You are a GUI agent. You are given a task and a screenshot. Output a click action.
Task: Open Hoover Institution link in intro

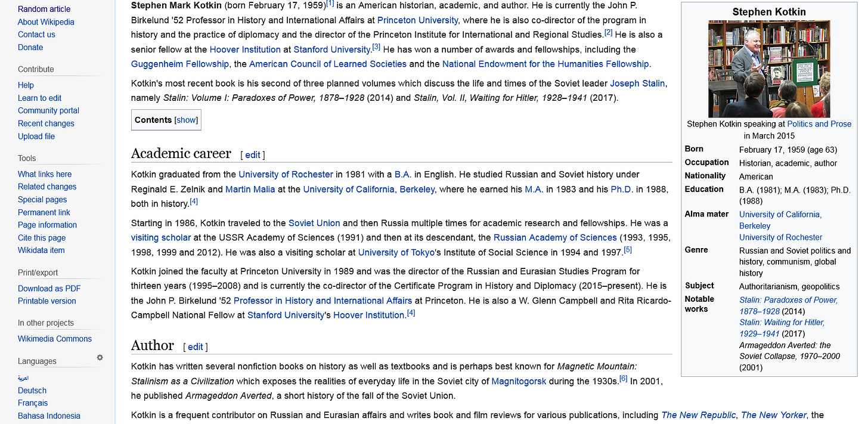pos(245,49)
